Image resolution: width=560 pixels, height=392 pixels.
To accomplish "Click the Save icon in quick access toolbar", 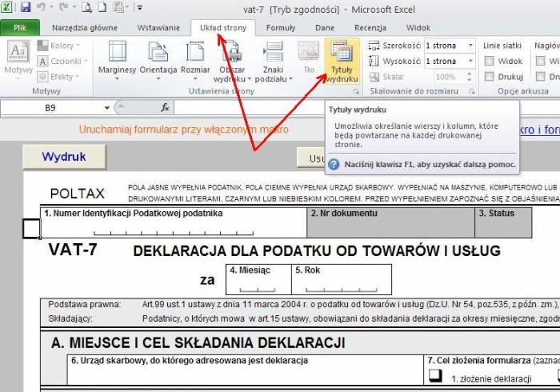I will [x=26, y=6].
